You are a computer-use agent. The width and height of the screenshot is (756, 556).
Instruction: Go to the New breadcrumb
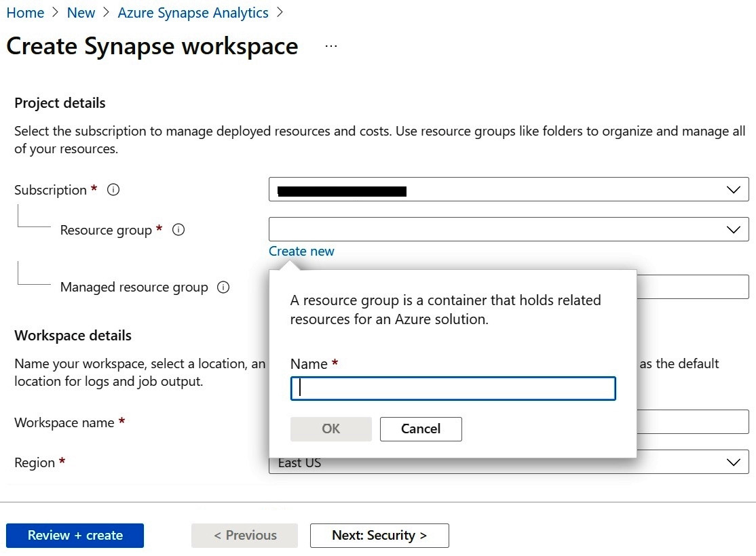click(81, 12)
